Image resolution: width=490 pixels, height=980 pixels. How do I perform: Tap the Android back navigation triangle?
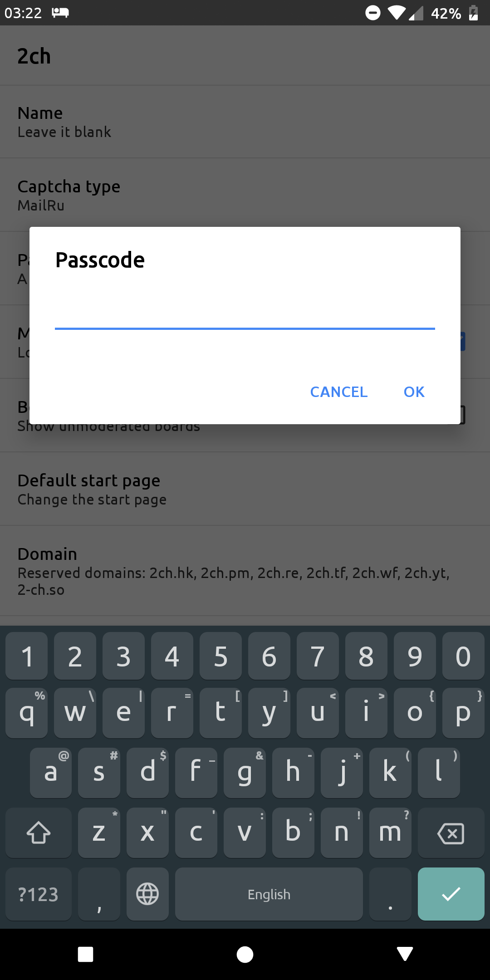click(x=405, y=954)
